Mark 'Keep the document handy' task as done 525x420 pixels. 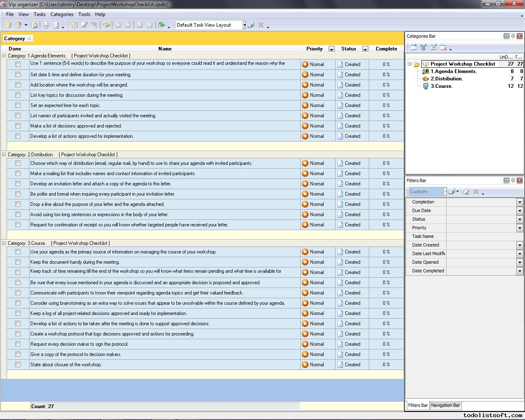(x=18, y=262)
